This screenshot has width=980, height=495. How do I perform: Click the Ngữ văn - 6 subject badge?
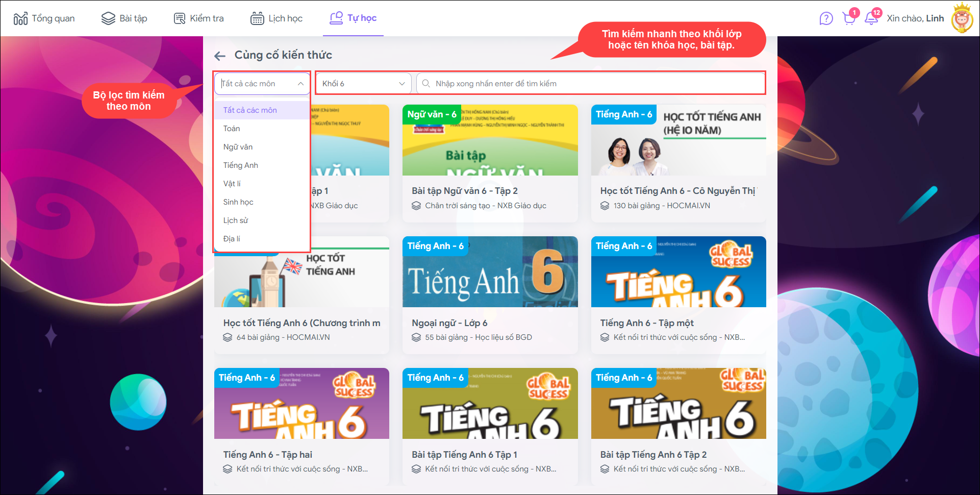pyautogui.click(x=432, y=115)
